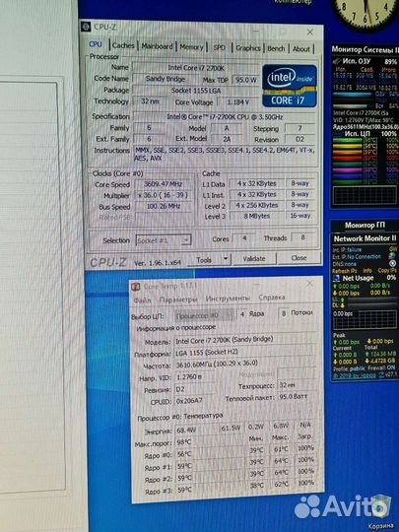Click the Intel Core i7 logo
This screenshot has width=399, height=532.
[x=290, y=86]
